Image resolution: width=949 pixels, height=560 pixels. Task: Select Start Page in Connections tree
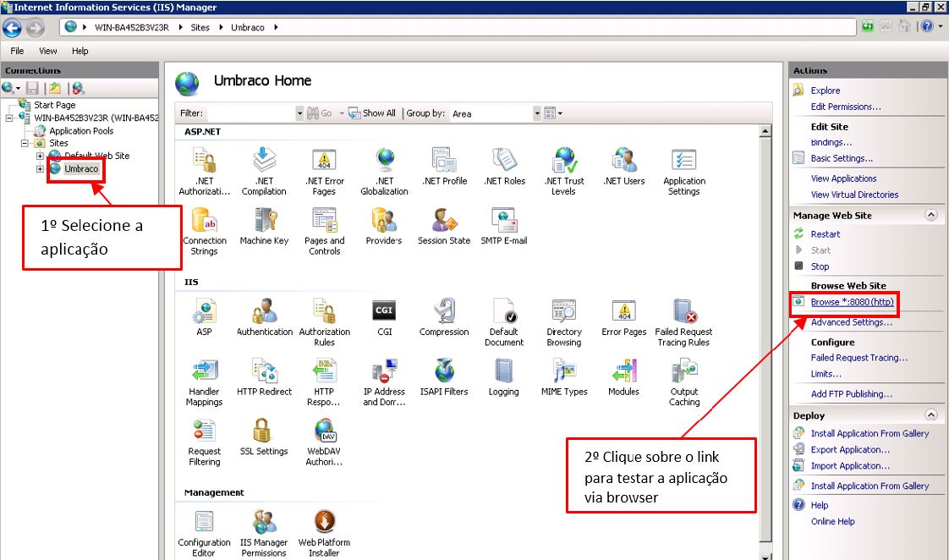coord(54,105)
